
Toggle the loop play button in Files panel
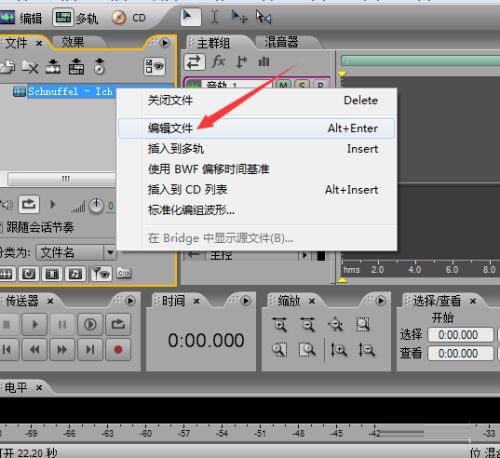pyautogui.click(x=29, y=204)
